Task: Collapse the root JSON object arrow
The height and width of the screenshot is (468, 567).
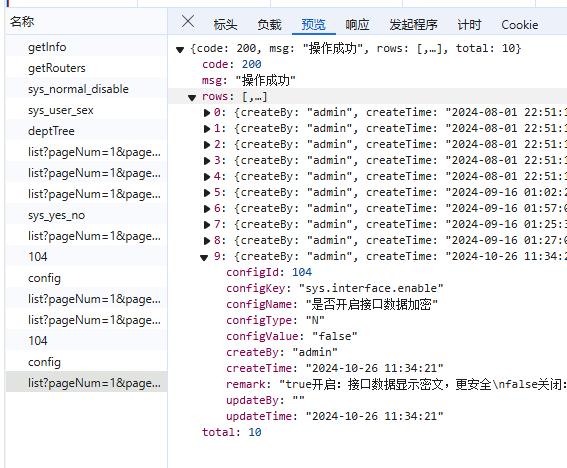Action: [180, 49]
